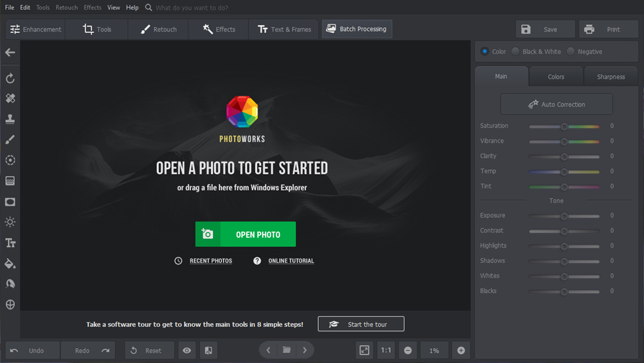The width and height of the screenshot is (644, 363).
Task: Click the Blacks slider handle
Action: tap(565, 291)
